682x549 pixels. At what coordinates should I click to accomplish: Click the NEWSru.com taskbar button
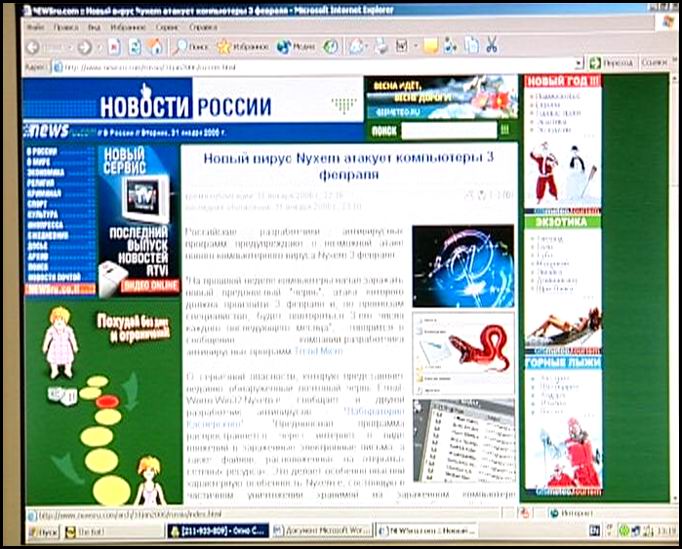tap(427, 530)
